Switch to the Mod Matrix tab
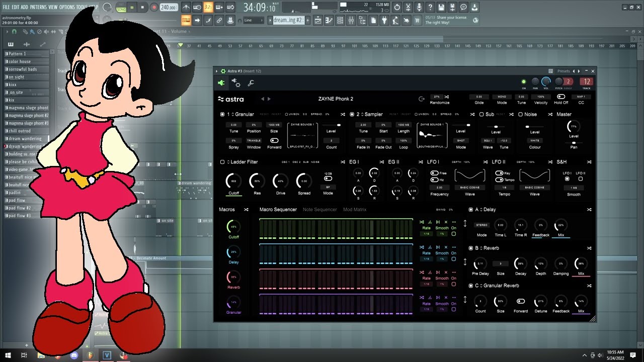Viewport: 644px width, 362px height. point(355,210)
